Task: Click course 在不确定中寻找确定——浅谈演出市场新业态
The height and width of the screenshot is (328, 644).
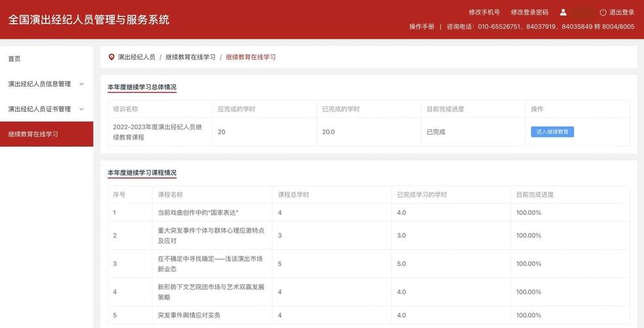Action: click(210, 264)
